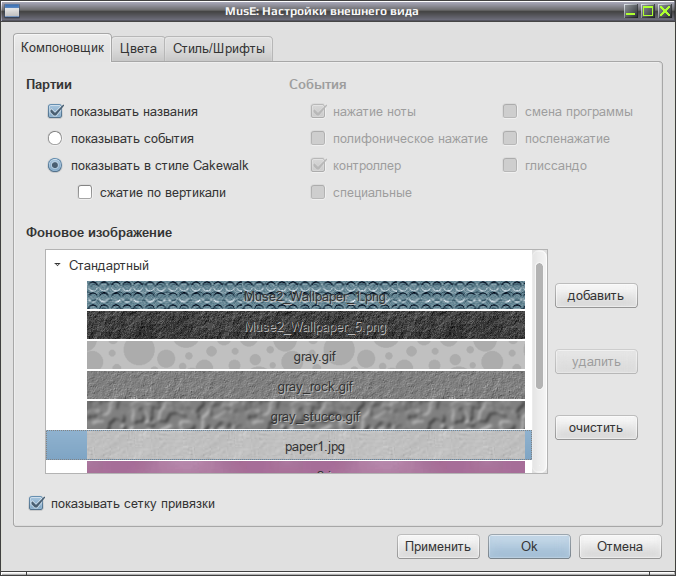Click the удалить button
This screenshot has width=676, height=576.
click(596, 362)
